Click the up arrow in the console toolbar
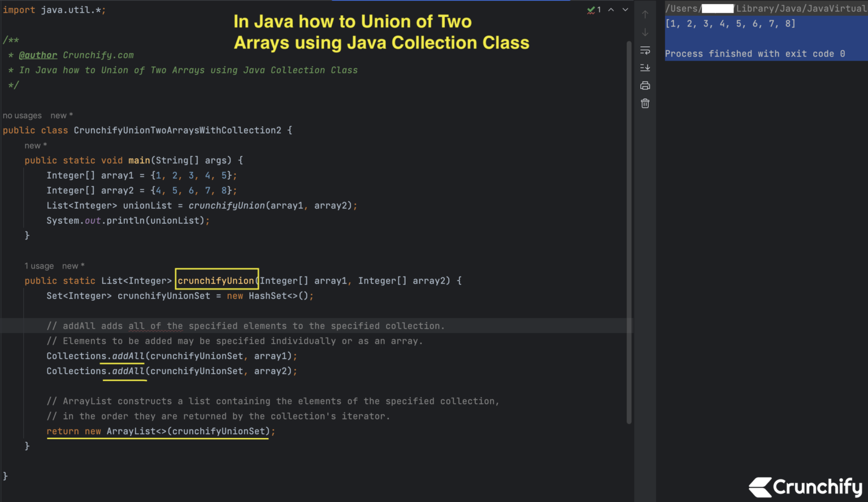 [645, 14]
